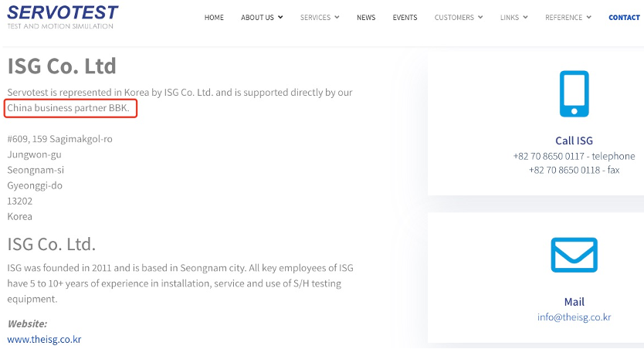Click the 'Website:' label
This screenshot has height=349, width=644.
pos(27,324)
